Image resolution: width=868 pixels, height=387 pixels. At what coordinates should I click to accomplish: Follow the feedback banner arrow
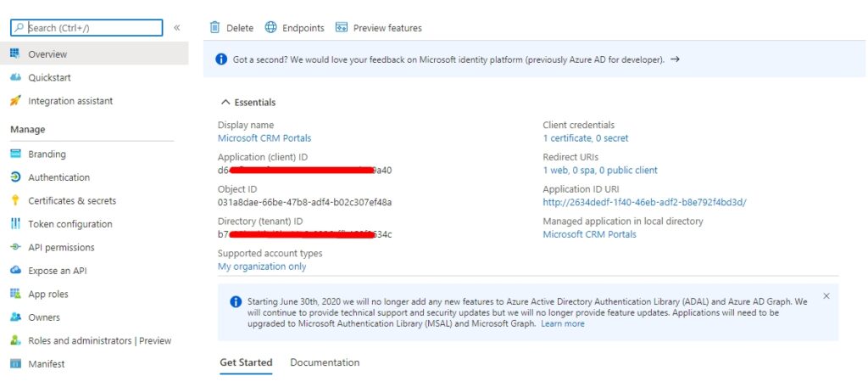pos(675,59)
